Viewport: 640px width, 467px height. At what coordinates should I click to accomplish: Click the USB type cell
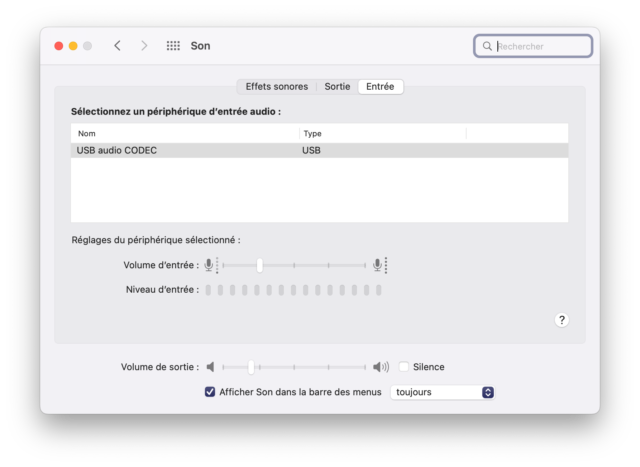pos(311,150)
